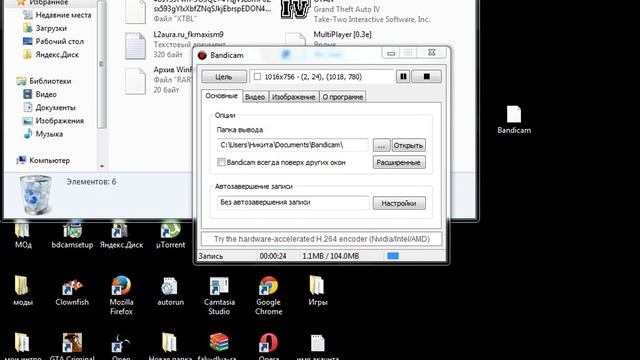Select the Camtasia Studio desktop shortcut
The height and width of the screenshot is (360, 640).
point(219,296)
